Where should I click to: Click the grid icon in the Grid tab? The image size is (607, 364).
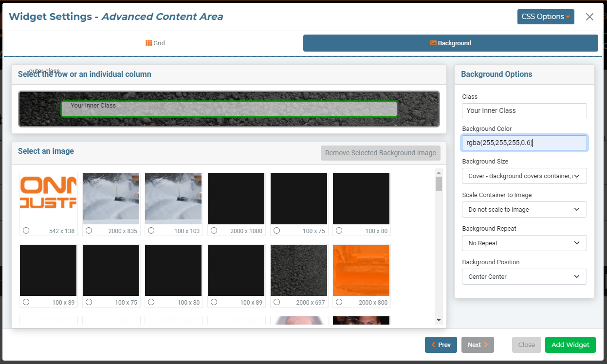tap(149, 43)
